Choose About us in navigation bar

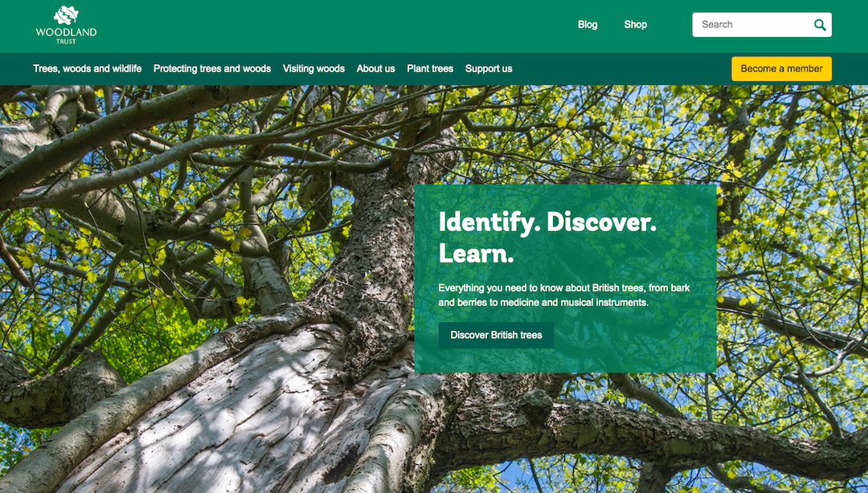[375, 69]
